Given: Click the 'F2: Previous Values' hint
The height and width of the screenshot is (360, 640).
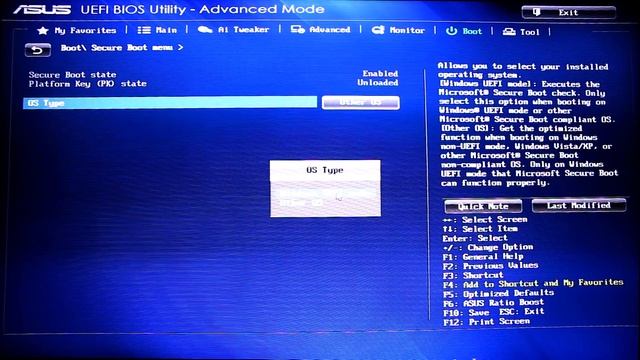Looking at the screenshot, I should pyautogui.click(x=491, y=266).
